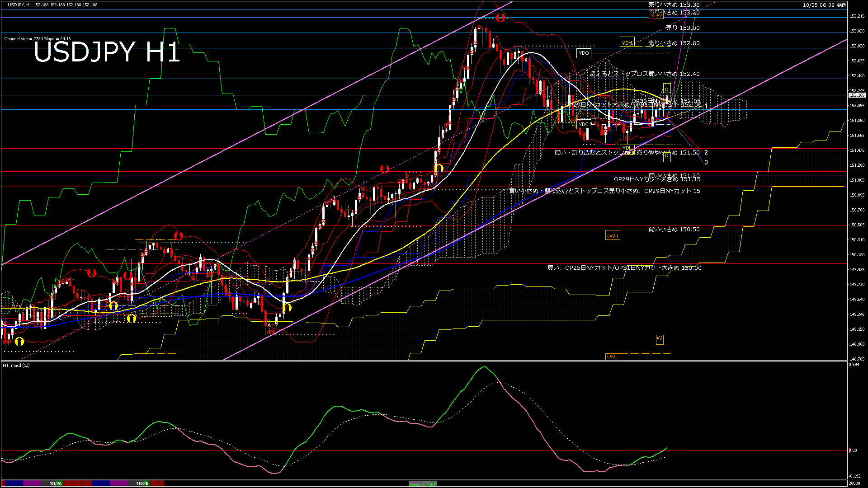Click the 買い小さめ 150.50 level label
This screenshot has height=488, width=868.
tap(674, 230)
